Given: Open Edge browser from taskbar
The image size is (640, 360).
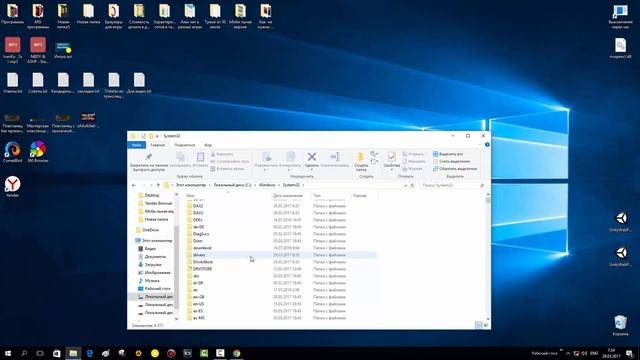Looking at the screenshot, I should coord(89,353).
